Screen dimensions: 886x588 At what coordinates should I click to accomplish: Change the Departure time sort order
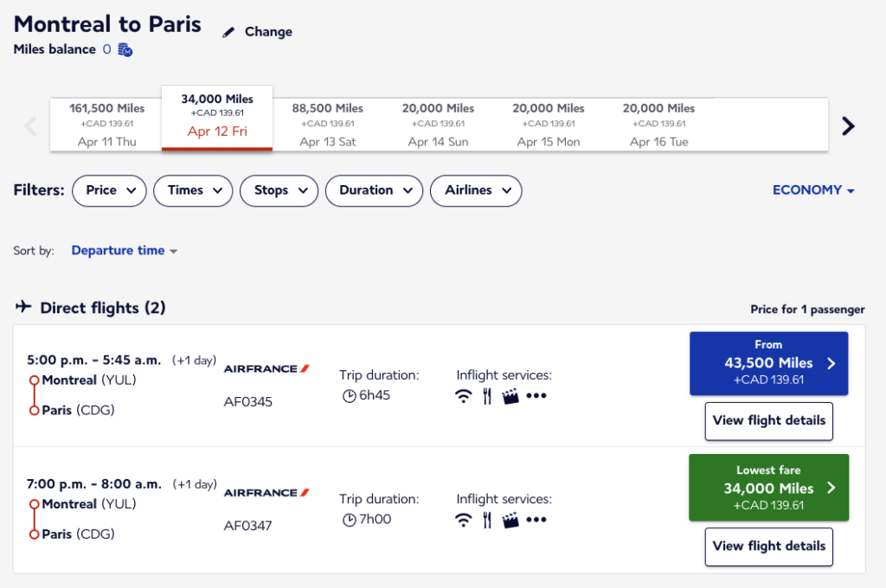124,250
